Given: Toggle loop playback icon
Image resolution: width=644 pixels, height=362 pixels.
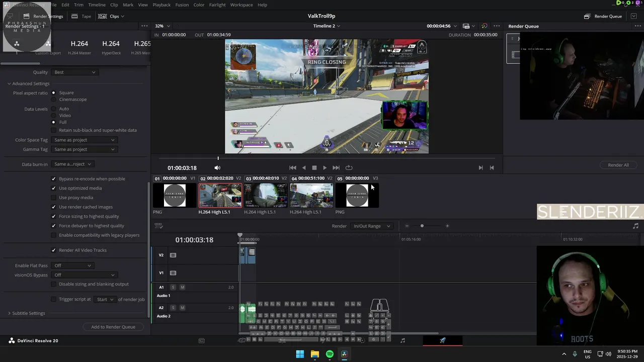Looking at the screenshot, I should pos(349,168).
